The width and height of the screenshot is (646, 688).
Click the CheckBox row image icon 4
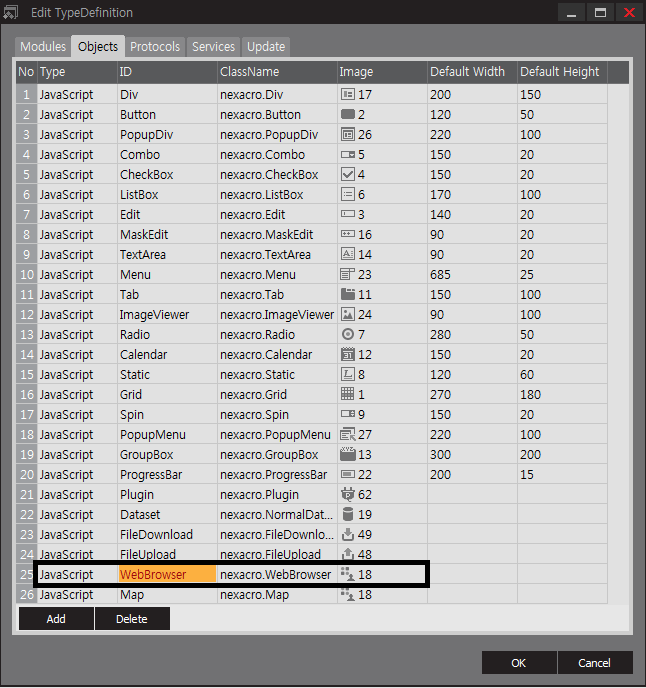tap(348, 174)
